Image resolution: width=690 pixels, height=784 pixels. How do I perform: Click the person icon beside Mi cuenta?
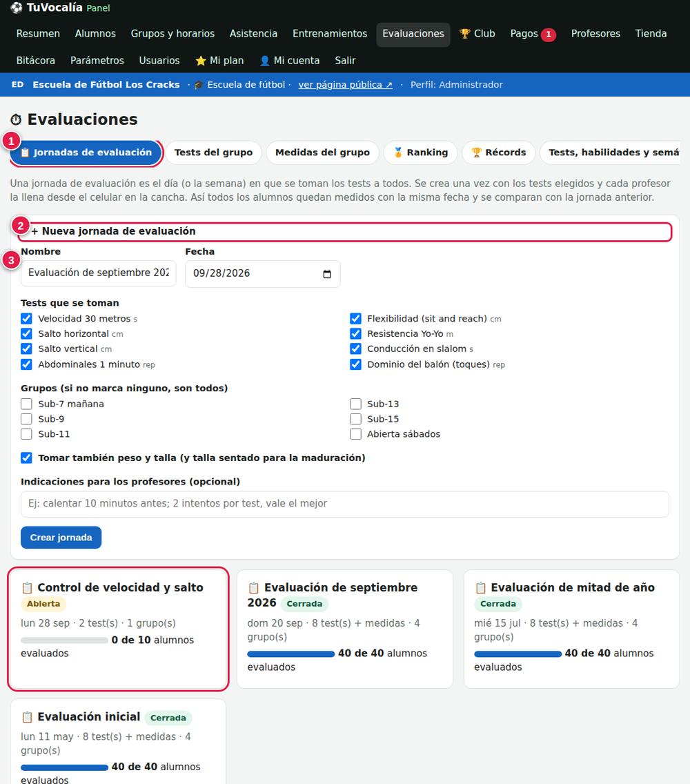tap(264, 61)
